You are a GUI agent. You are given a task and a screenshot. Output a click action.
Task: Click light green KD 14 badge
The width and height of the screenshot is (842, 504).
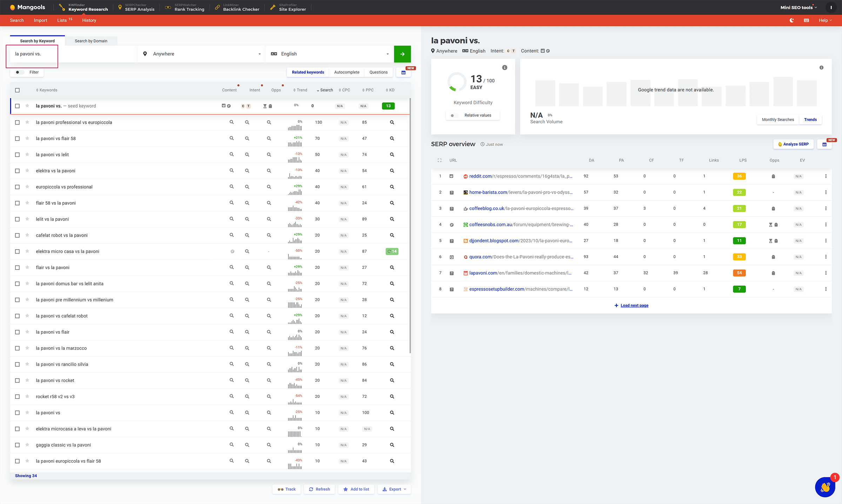(x=392, y=251)
